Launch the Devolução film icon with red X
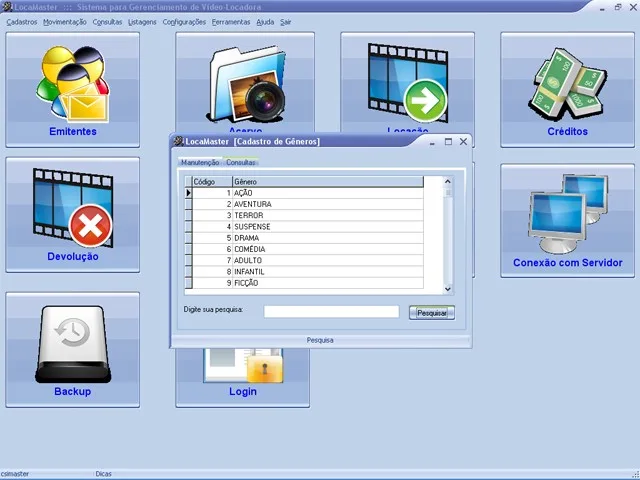Screen dimensions: 640x480 tap(73, 208)
